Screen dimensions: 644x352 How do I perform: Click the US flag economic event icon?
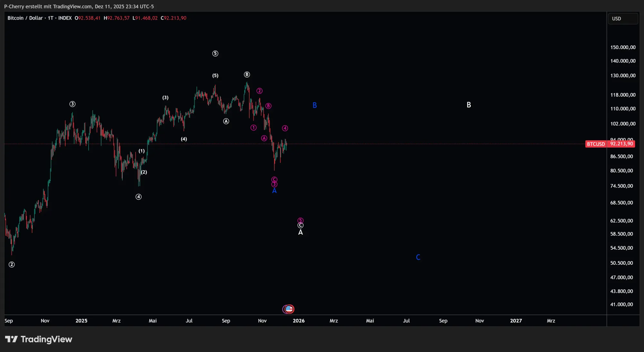(x=289, y=309)
